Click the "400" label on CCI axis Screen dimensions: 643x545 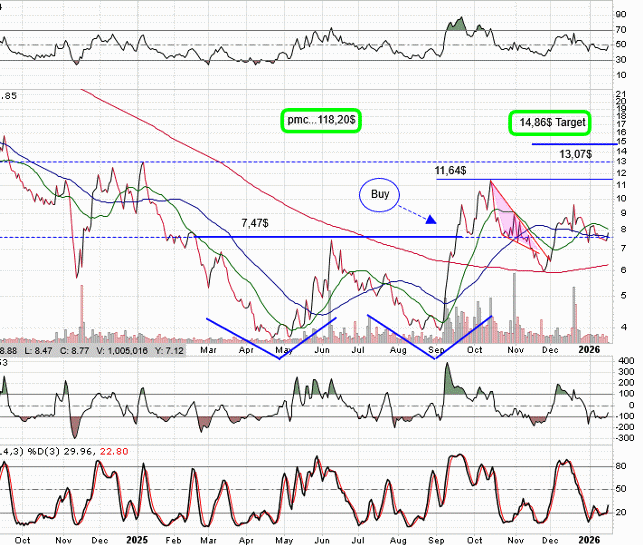(624, 361)
